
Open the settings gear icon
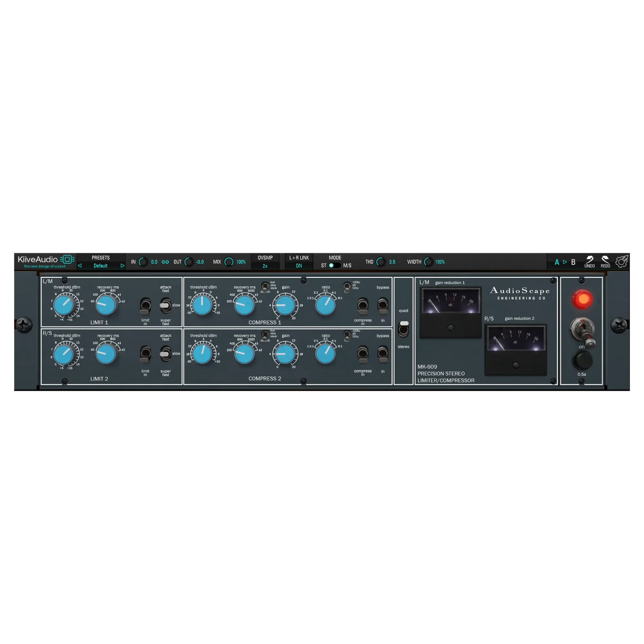pyautogui.click(x=621, y=262)
